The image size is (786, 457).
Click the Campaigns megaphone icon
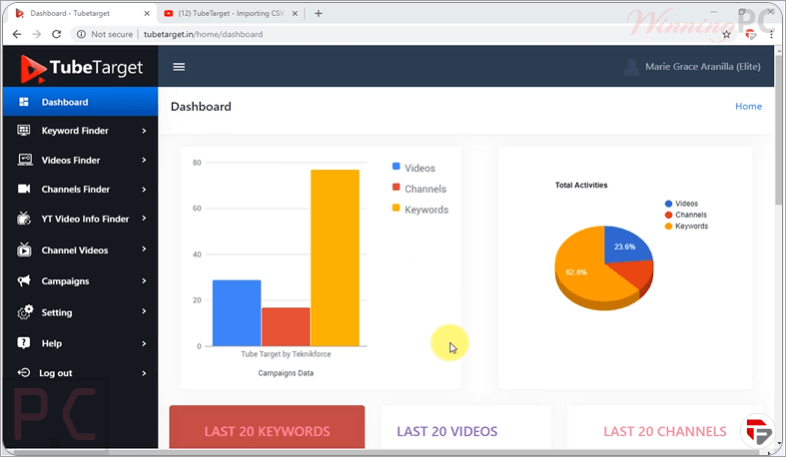24,280
